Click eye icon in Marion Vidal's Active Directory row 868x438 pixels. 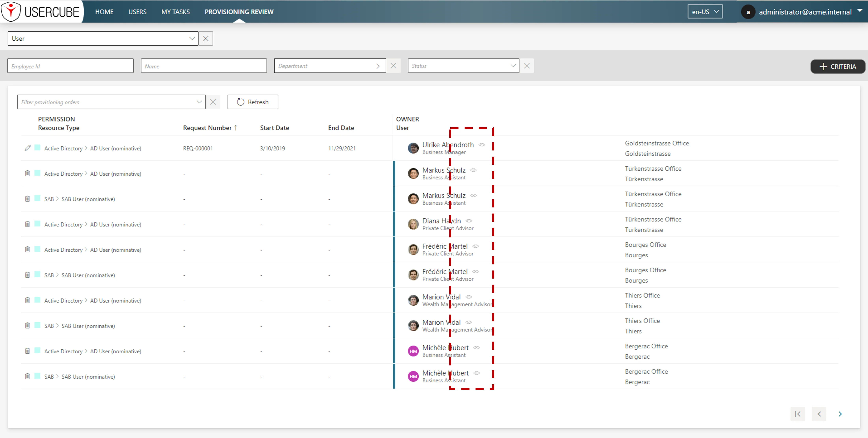tap(469, 297)
